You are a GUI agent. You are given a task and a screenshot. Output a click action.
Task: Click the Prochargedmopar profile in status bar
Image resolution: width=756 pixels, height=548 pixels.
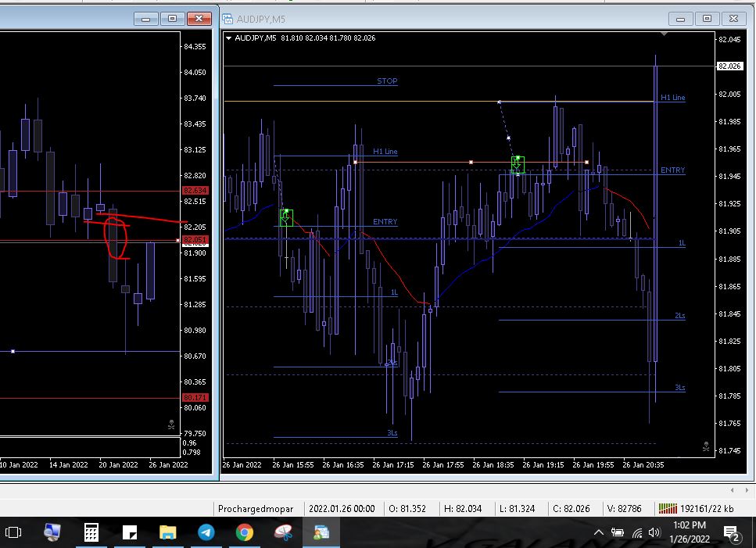pos(255,509)
